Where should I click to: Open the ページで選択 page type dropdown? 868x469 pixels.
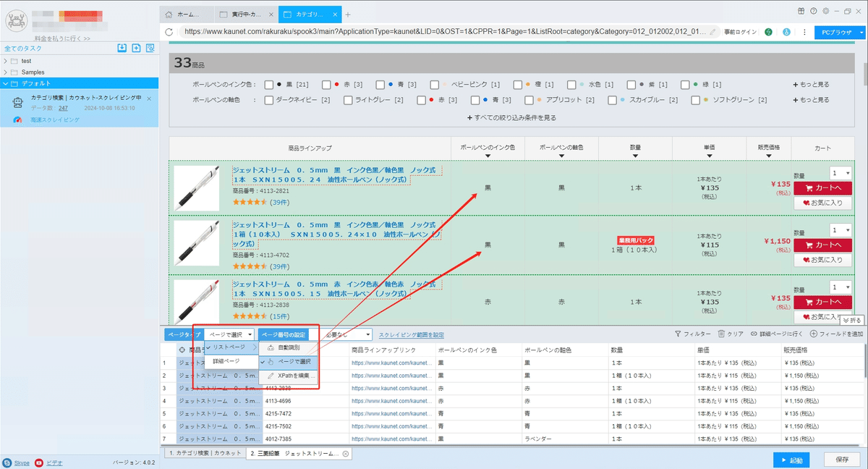point(229,334)
